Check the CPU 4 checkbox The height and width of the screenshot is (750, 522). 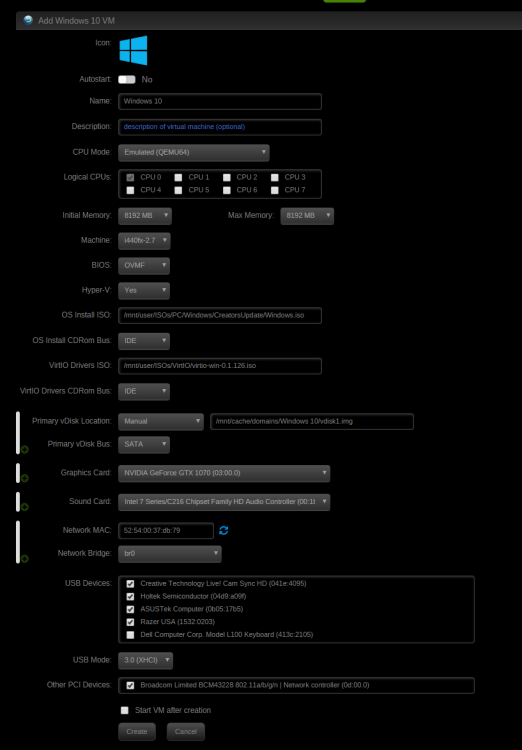coord(130,190)
